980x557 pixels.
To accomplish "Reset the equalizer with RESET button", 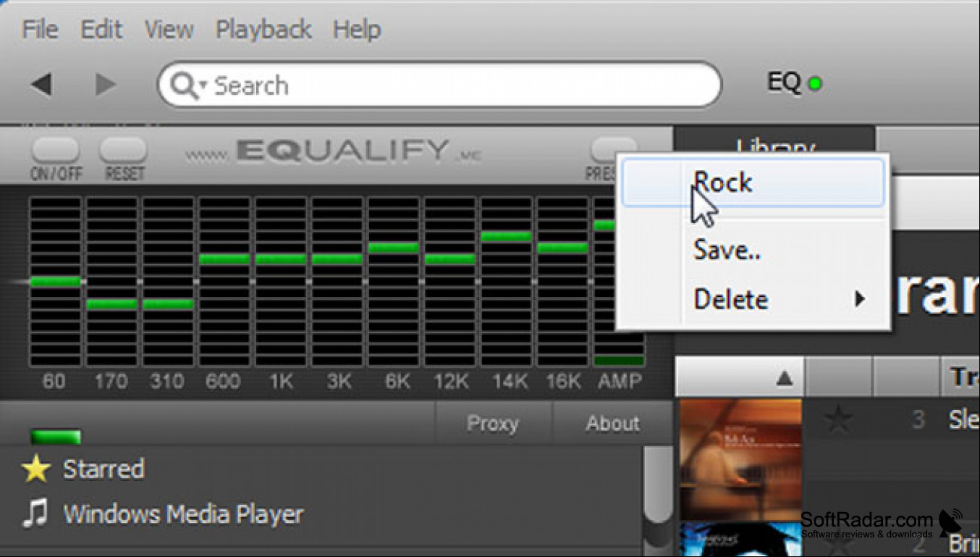I will 123,150.
